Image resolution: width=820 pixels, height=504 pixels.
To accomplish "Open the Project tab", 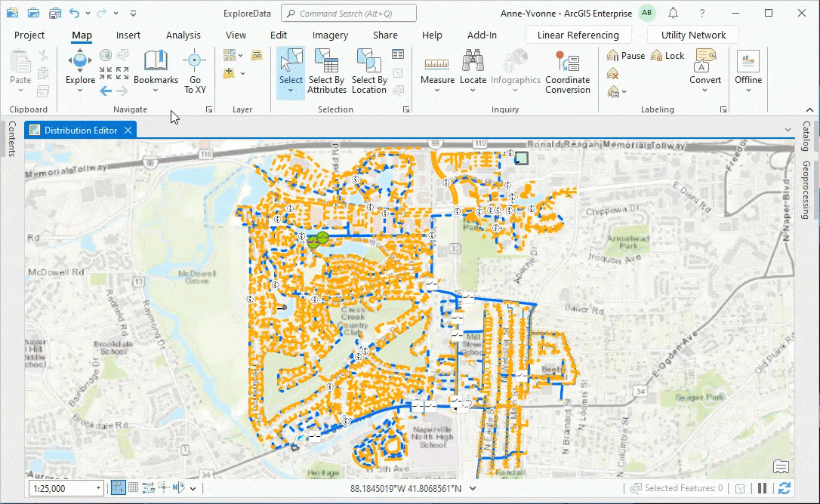I will pyautogui.click(x=29, y=35).
